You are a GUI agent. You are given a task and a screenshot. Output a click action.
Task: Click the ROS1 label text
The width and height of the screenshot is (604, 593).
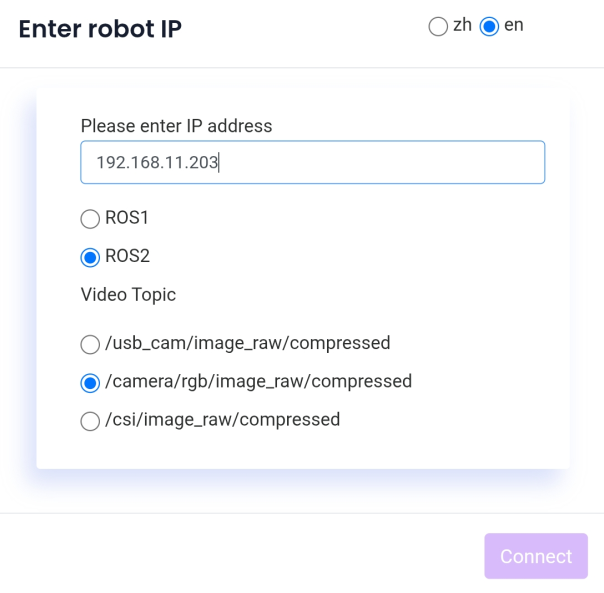click(x=127, y=218)
